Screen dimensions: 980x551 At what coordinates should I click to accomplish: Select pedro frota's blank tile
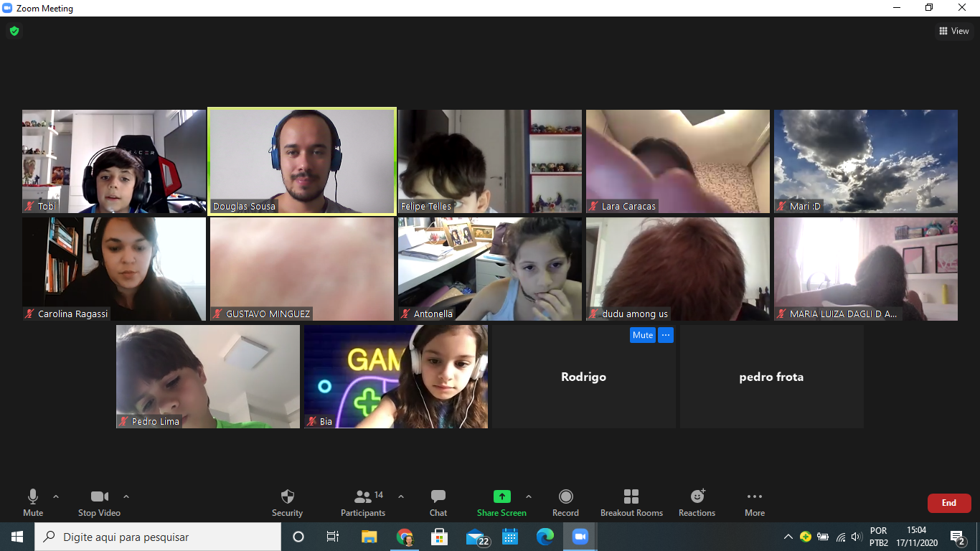click(x=772, y=377)
